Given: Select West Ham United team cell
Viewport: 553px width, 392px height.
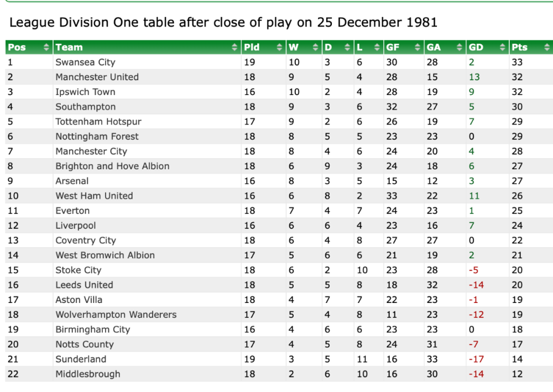Looking at the screenshot, I should (x=94, y=196).
